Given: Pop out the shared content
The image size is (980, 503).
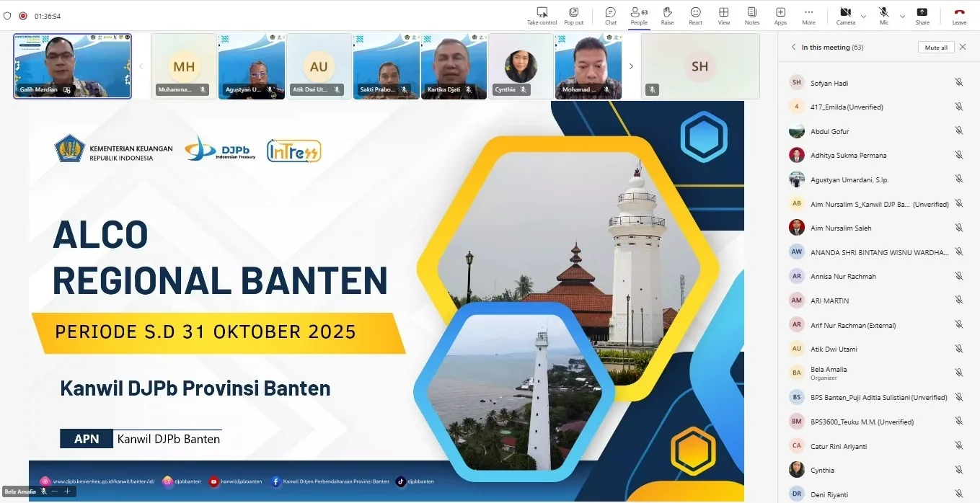Looking at the screenshot, I should coord(573,12).
